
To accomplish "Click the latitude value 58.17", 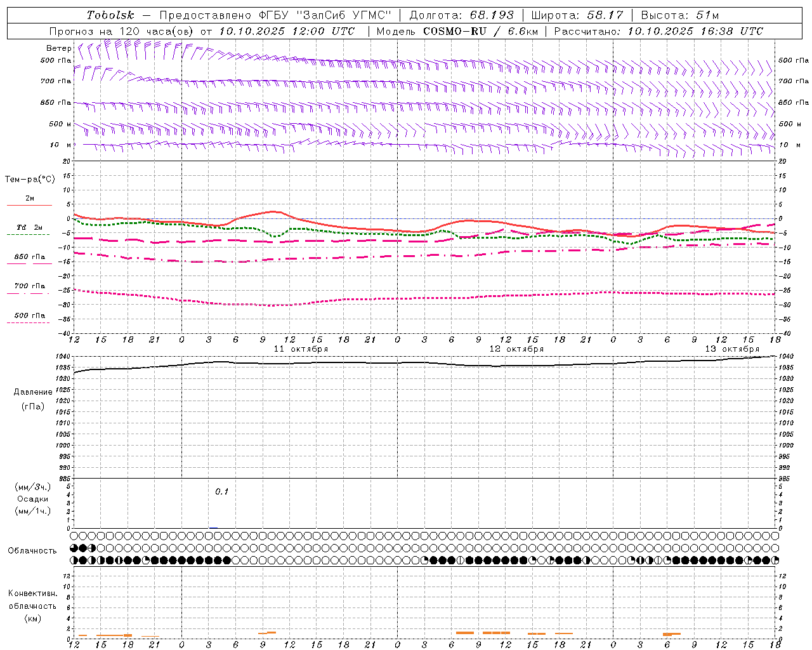I will [605, 15].
